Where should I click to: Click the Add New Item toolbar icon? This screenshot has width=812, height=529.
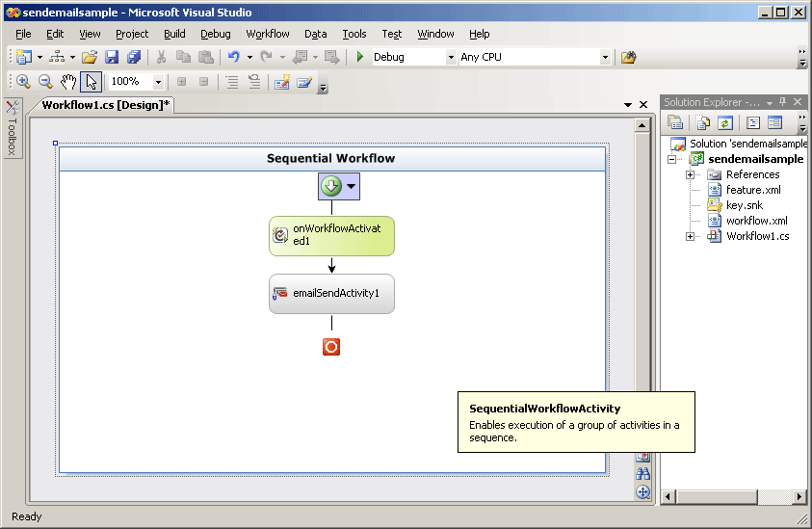click(57, 57)
